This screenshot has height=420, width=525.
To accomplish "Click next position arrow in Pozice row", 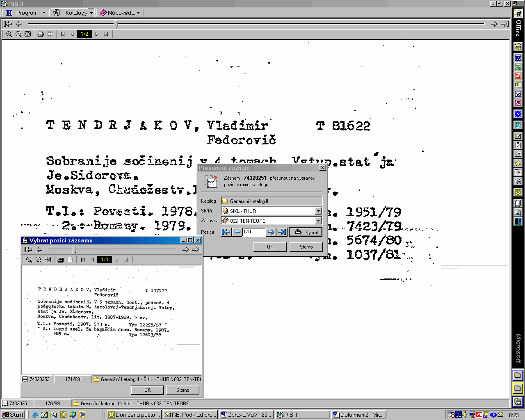I will 271,232.
